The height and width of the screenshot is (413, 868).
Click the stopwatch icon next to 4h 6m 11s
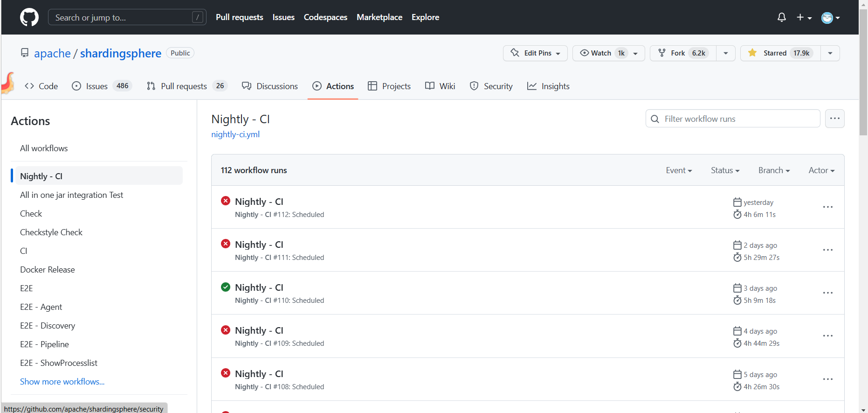(737, 214)
